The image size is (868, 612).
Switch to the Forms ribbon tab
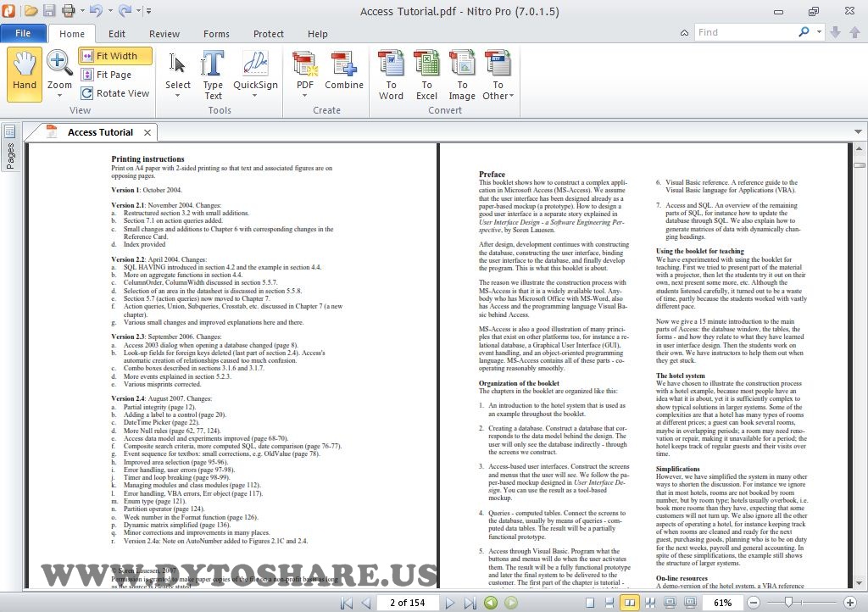point(216,34)
